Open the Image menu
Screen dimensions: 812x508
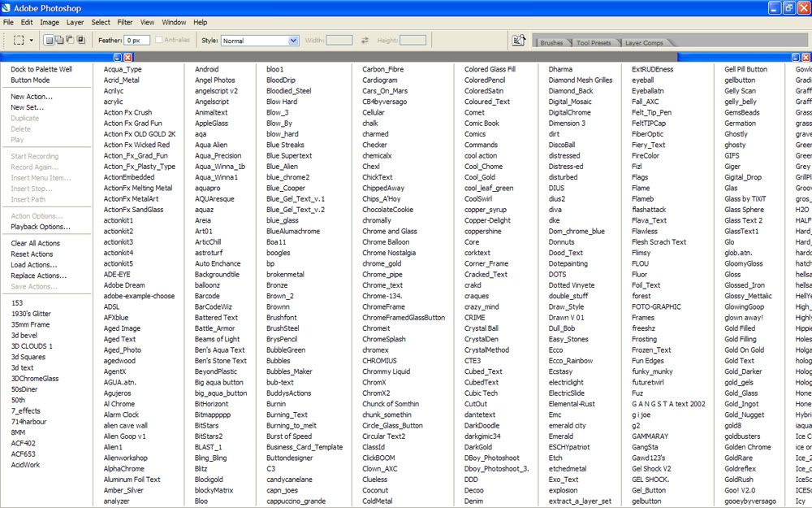point(50,22)
